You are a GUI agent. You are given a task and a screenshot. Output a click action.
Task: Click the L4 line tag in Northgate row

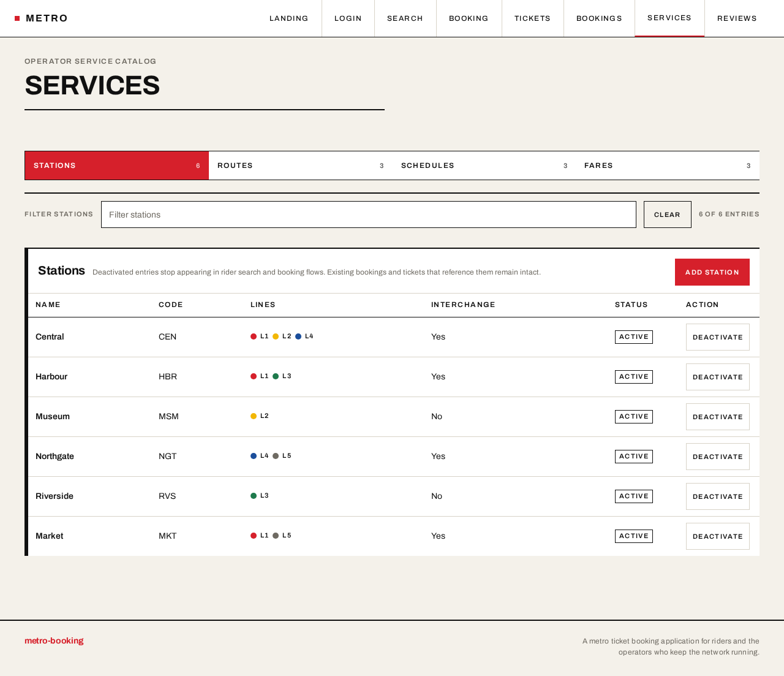[260, 456]
